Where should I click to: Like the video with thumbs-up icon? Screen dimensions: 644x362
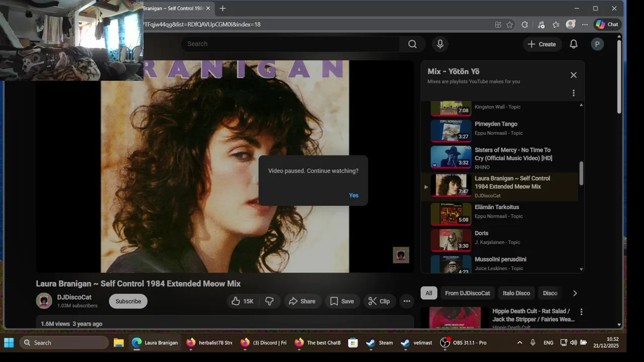tap(242, 301)
